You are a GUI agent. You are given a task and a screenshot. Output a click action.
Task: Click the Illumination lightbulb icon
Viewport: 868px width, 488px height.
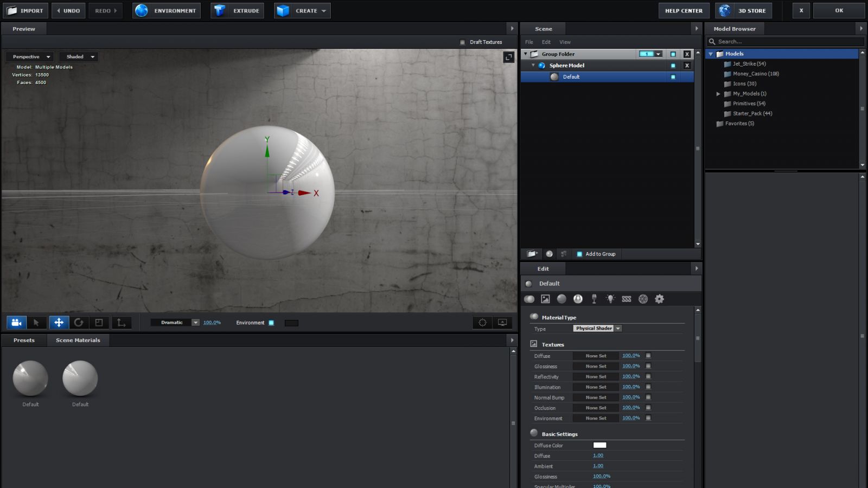click(x=610, y=299)
